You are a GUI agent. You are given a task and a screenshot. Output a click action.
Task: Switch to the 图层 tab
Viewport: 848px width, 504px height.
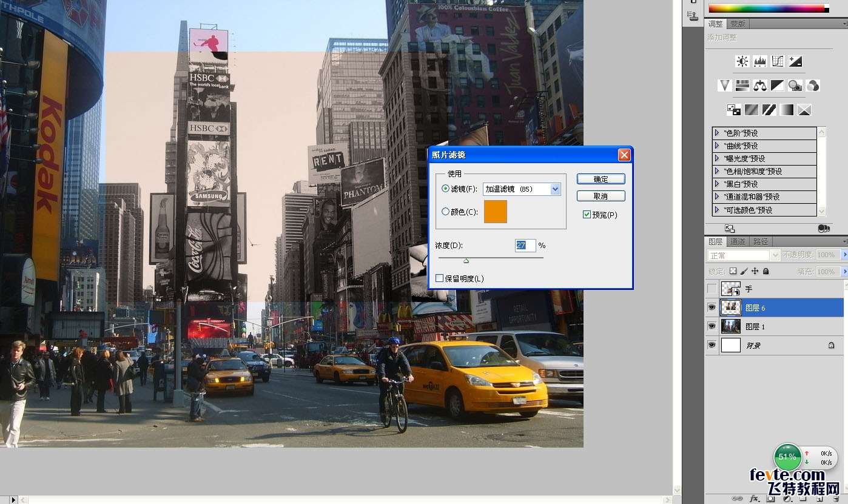coord(715,241)
